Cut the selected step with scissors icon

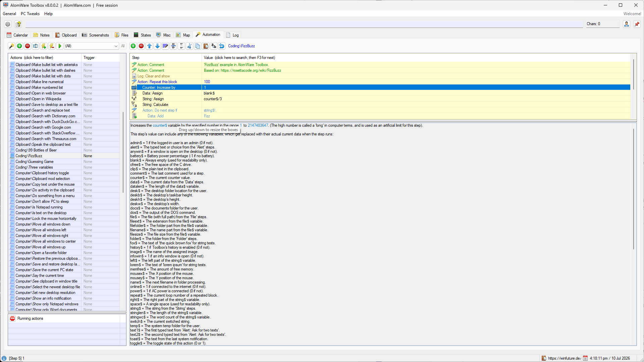190,46
